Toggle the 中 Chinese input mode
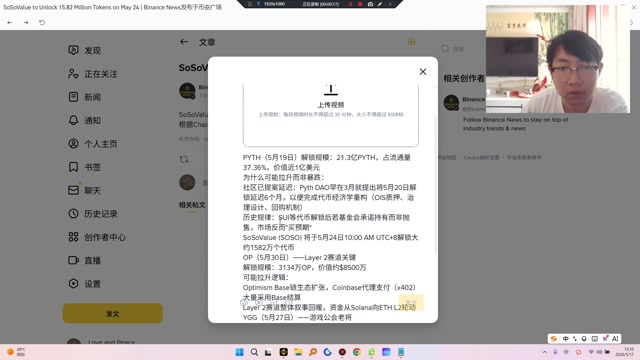The height and width of the screenshot is (360, 640). point(565,338)
